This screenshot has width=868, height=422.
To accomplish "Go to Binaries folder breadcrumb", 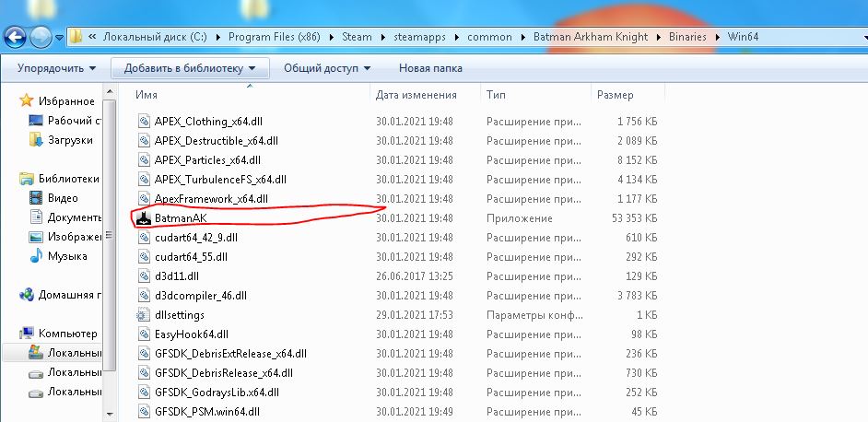I will point(687,37).
